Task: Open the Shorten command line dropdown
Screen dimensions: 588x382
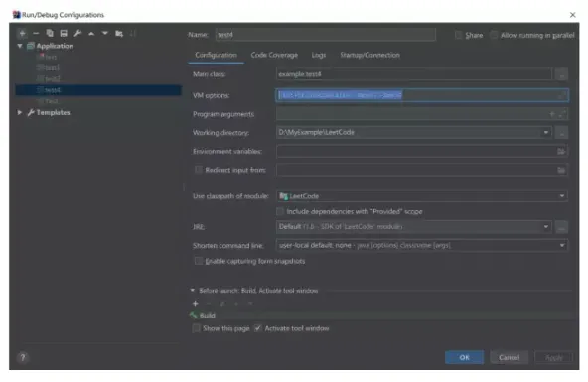Action: 562,246
